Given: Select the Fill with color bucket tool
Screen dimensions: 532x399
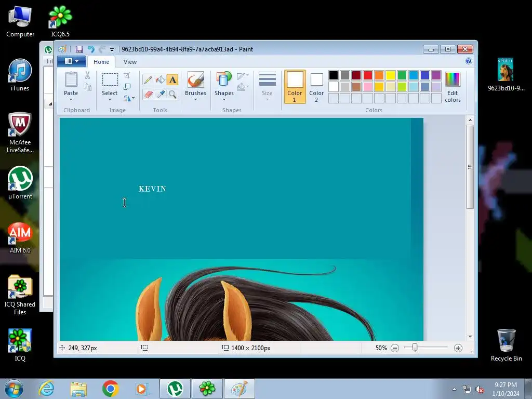Looking at the screenshot, I should (x=160, y=79).
